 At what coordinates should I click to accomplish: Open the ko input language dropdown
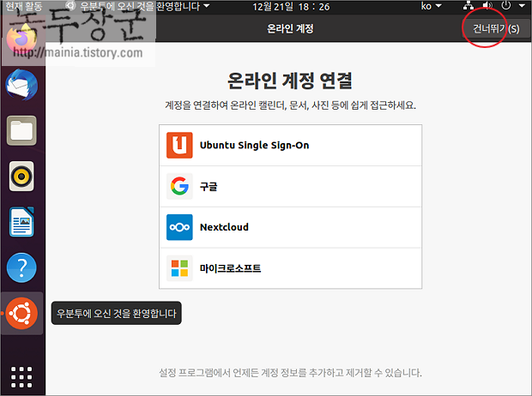point(432,6)
